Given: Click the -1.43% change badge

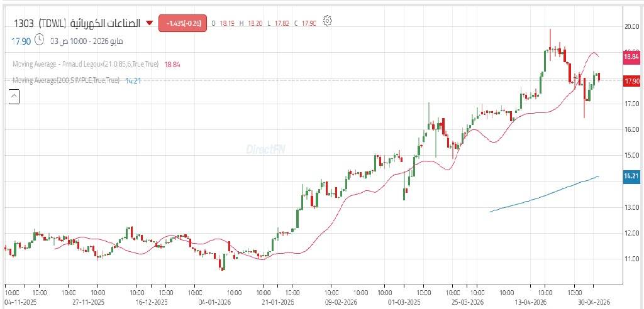Looking at the screenshot, I should pos(183,23).
